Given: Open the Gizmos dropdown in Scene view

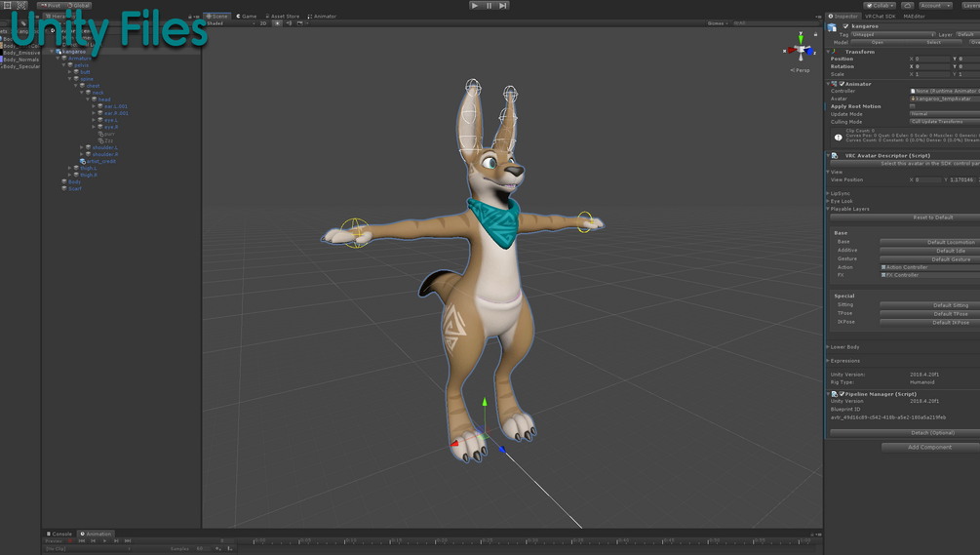Looking at the screenshot, I should (718, 23).
